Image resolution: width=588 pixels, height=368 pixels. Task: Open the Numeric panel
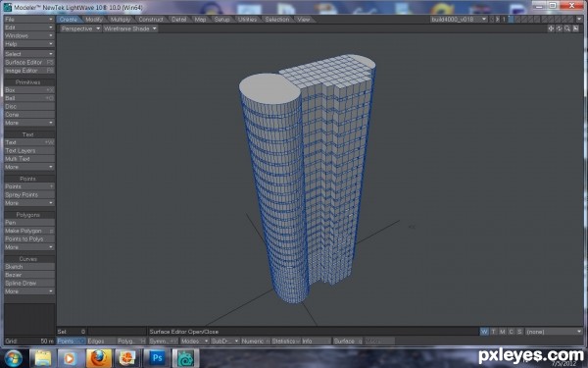click(x=255, y=341)
